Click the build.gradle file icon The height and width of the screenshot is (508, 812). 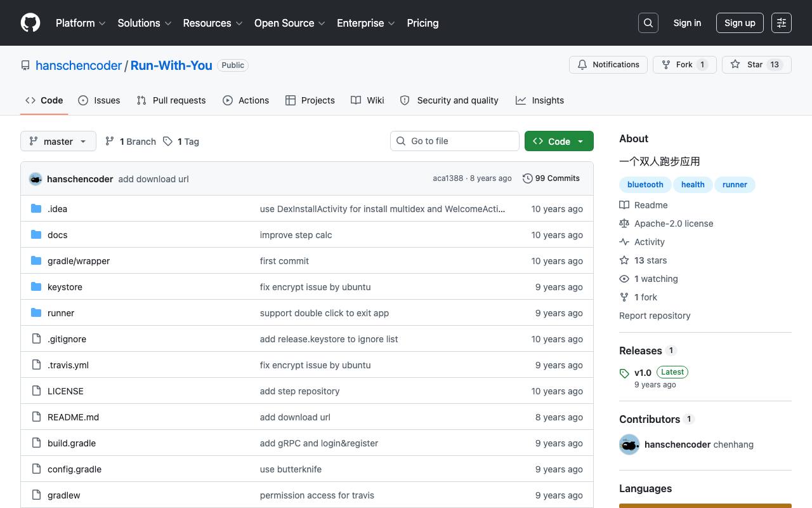36,443
